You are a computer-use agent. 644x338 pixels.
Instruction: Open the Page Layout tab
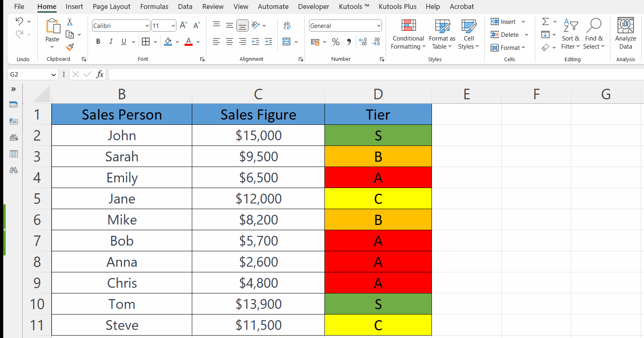[x=112, y=6]
